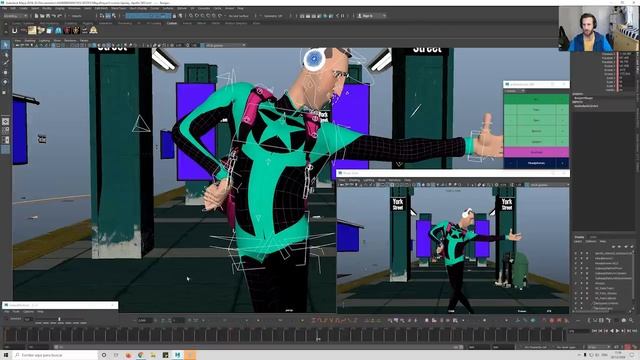The height and width of the screenshot is (360, 640).
Task: Choose the Paint selection tool in toolbox
Action: [x=5, y=63]
